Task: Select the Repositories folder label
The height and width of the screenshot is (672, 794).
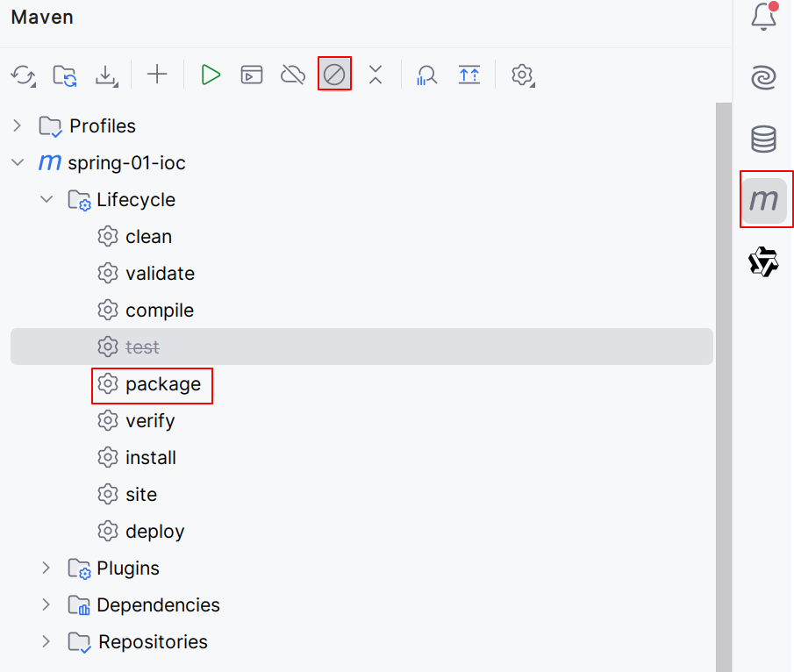Action: pyautogui.click(x=153, y=642)
